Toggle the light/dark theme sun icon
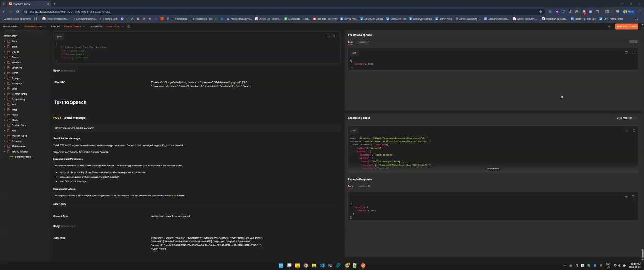 coord(609,27)
